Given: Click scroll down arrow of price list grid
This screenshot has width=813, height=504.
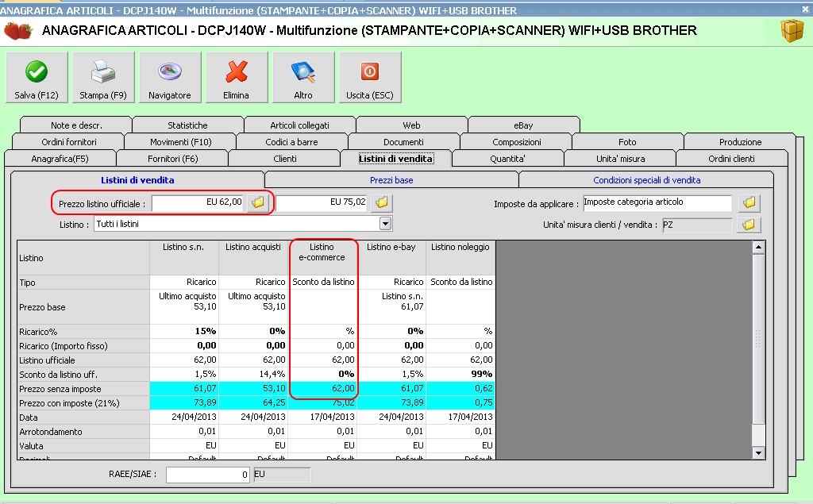Looking at the screenshot, I should tap(758, 452).
